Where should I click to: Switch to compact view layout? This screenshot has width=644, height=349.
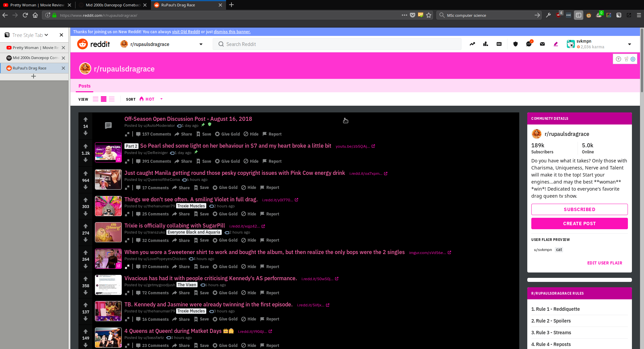pyautogui.click(x=112, y=99)
